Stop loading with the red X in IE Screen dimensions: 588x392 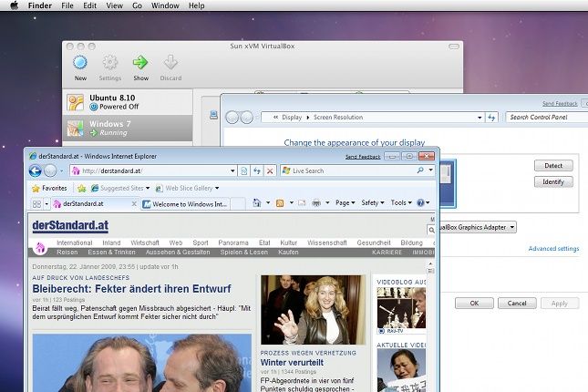coord(270,171)
